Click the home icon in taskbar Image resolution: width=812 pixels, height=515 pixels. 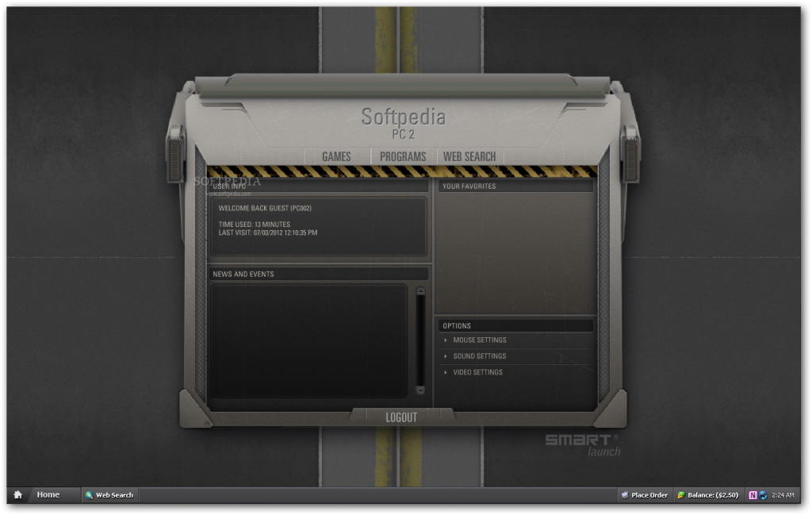point(17,495)
